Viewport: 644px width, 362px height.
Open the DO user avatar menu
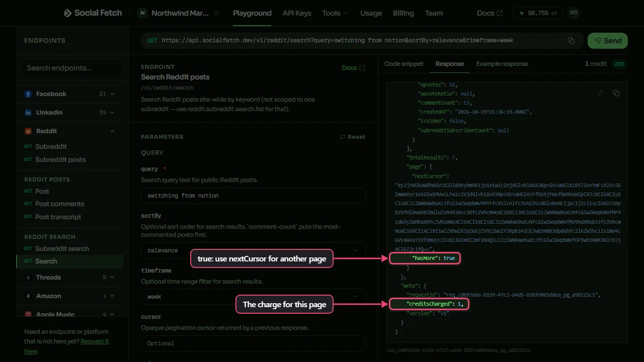pos(574,13)
